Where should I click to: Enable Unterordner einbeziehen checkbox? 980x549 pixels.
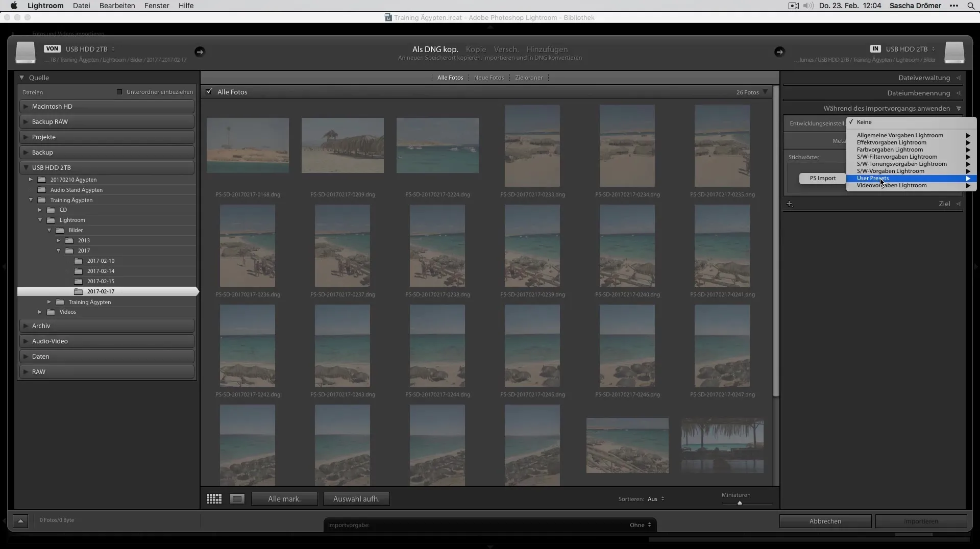tap(119, 92)
